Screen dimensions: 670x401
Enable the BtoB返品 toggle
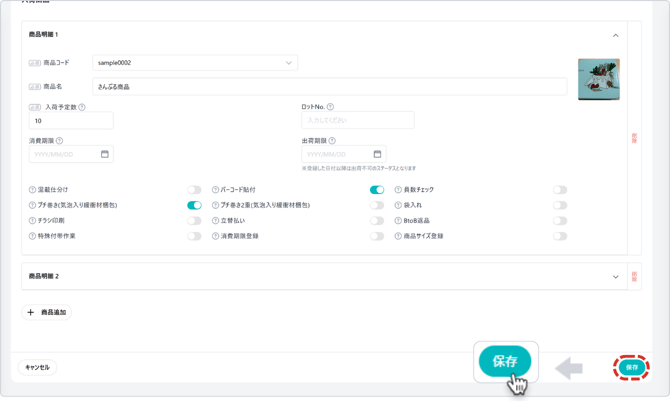560,221
